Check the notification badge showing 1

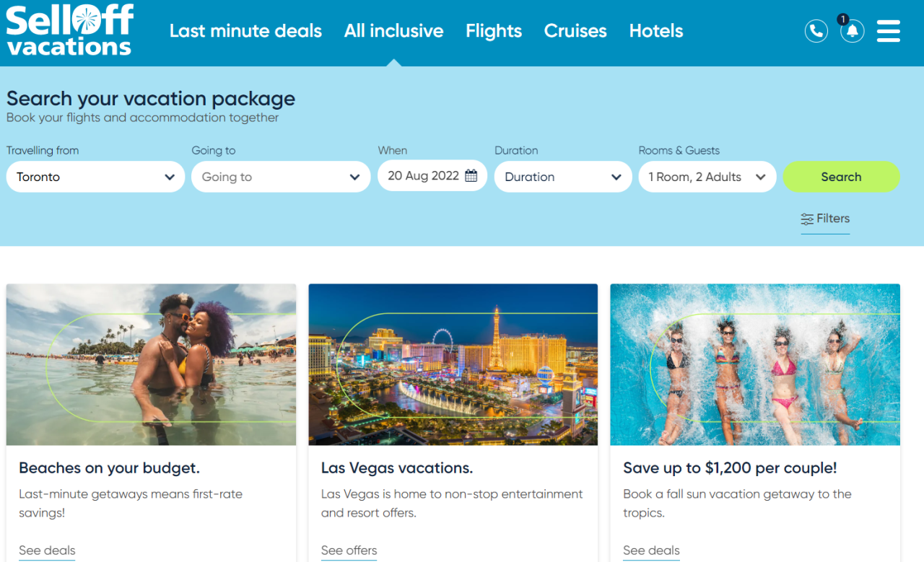click(842, 19)
